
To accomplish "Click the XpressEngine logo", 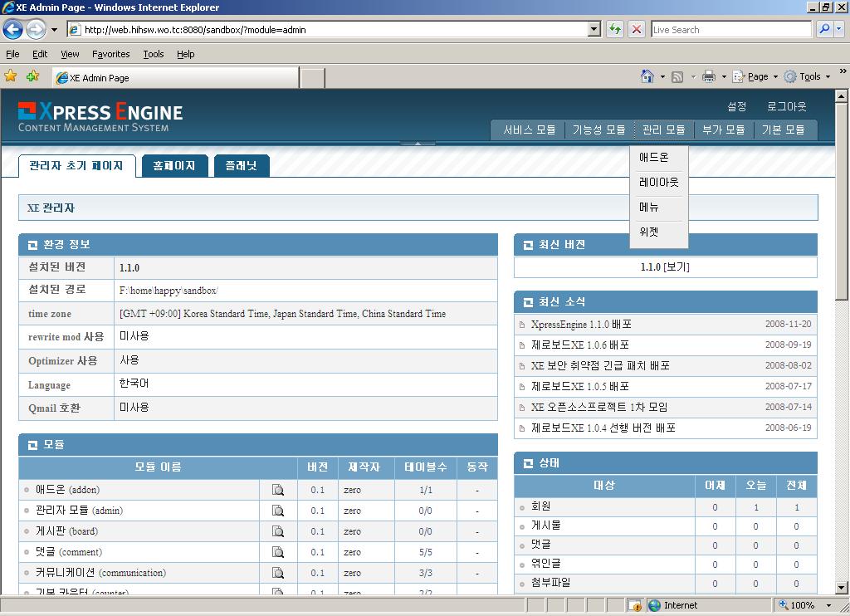I will (100, 117).
